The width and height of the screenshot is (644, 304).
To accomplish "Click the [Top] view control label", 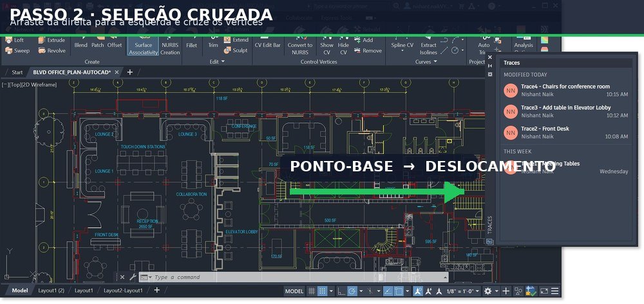I will click(x=14, y=84).
